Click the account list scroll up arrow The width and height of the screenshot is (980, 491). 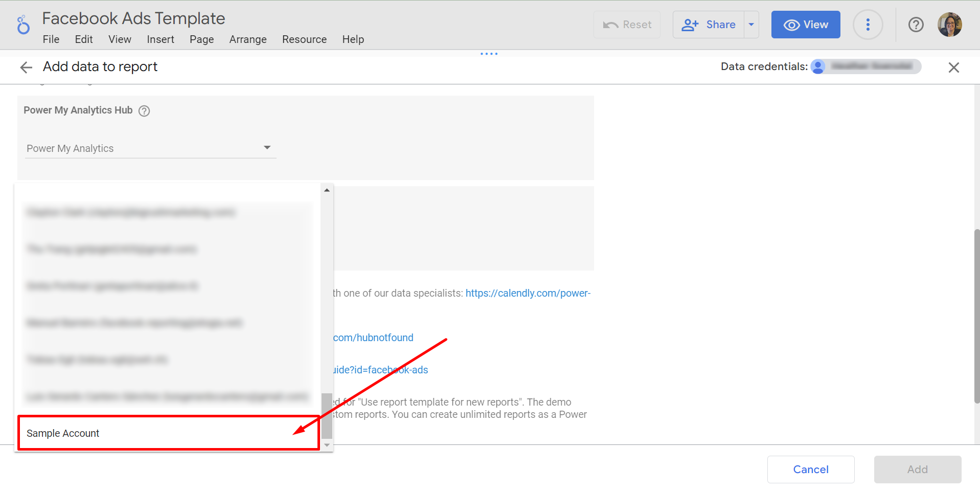327,190
